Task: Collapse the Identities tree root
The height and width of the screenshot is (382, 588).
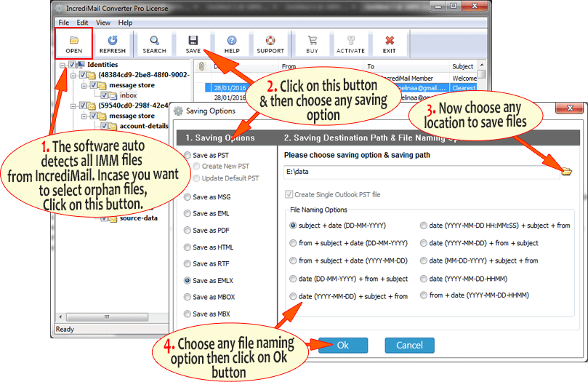Action: click(x=63, y=65)
